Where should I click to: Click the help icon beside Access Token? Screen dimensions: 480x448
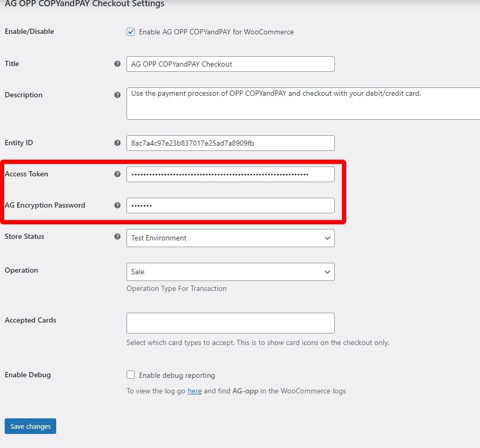pyautogui.click(x=117, y=174)
